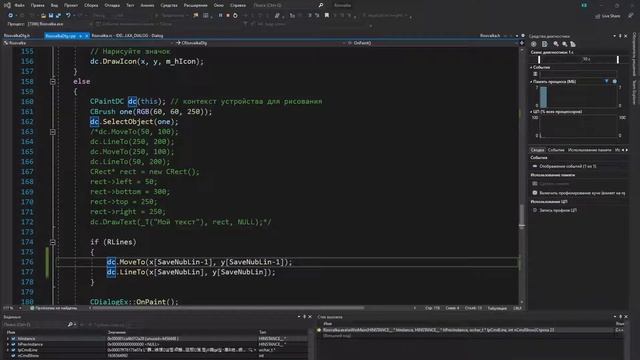Viewport: 640px width, 360px height.
Task: Open the Правка menu
Action: [38, 5]
